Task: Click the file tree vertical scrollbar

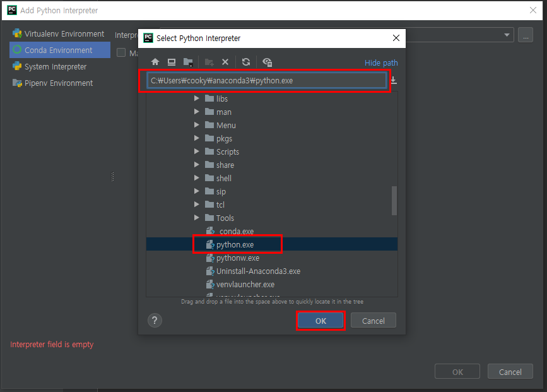Action: (x=394, y=201)
